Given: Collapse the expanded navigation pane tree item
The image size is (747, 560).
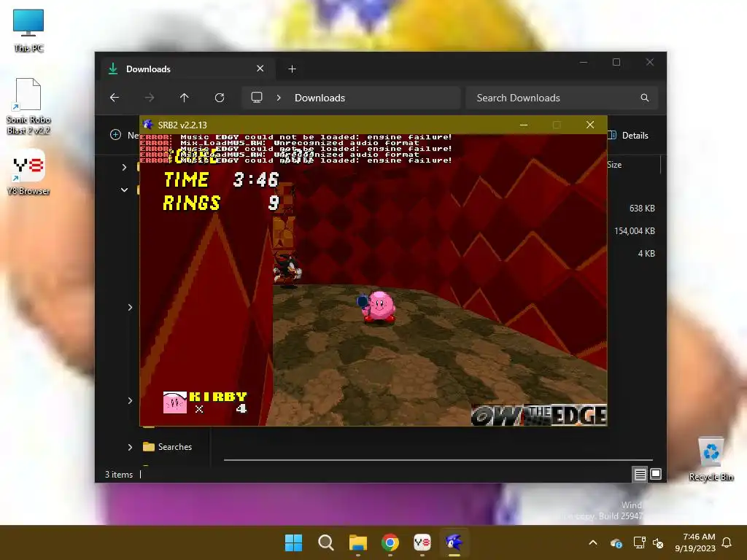Looking at the screenshot, I should click(124, 190).
